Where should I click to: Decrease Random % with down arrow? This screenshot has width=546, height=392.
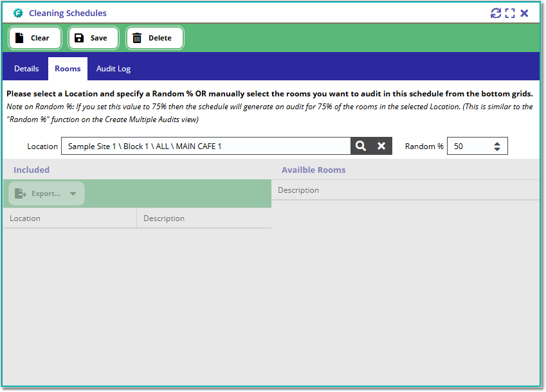click(497, 149)
